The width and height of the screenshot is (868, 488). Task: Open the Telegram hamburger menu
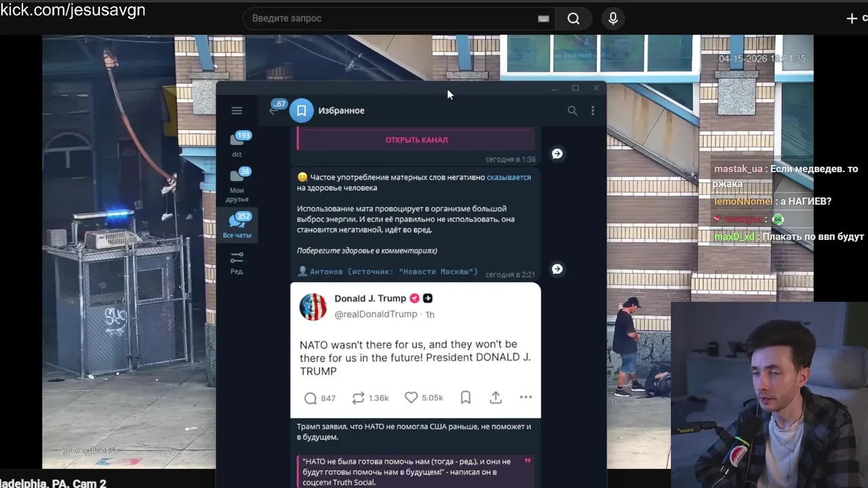[237, 110]
